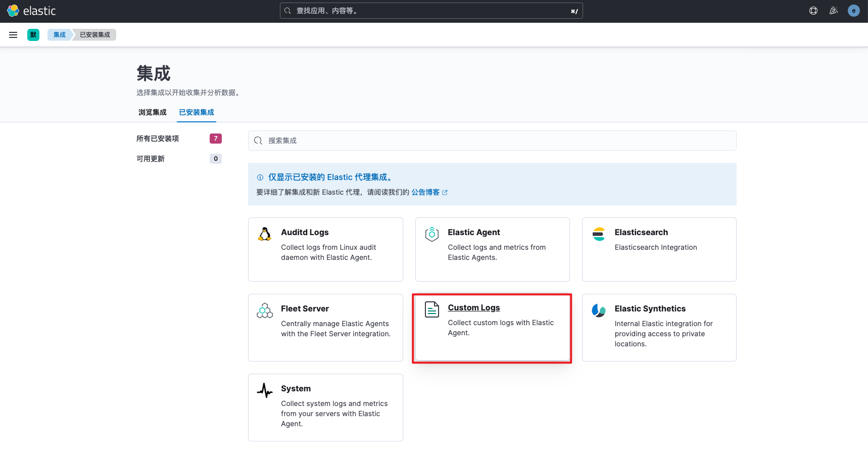Click the Collect logs and metrics from Elastic Agents text
This screenshot has height=449, width=868.
497,252
